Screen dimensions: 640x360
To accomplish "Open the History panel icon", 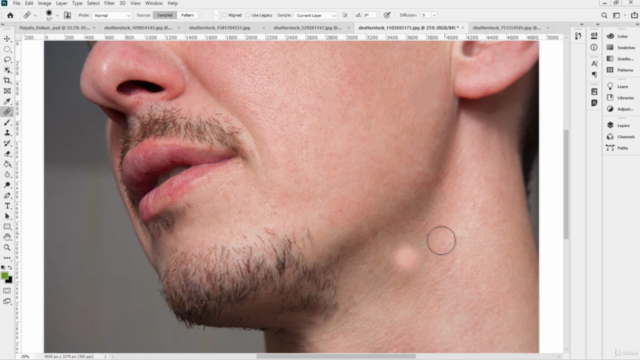I will pyautogui.click(x=578, y=36).
